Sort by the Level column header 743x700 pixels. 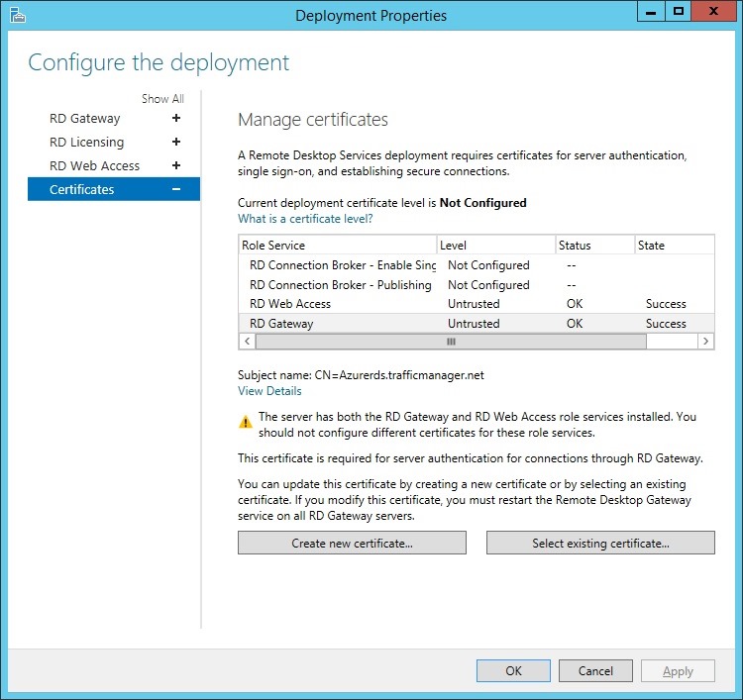495,245
